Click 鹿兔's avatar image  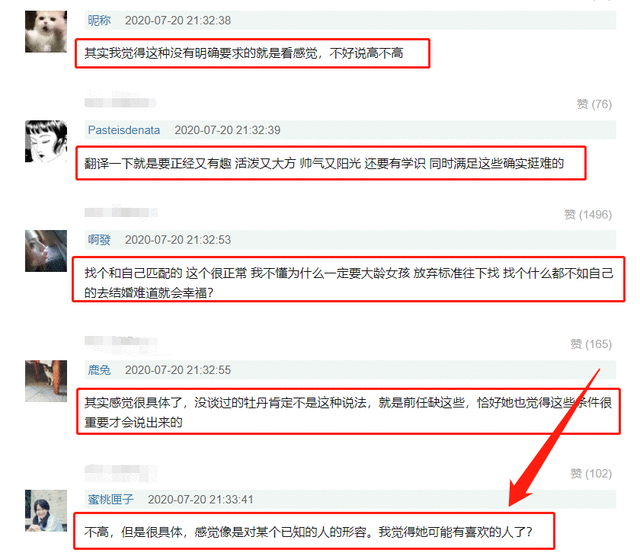(x=46, y=381)
